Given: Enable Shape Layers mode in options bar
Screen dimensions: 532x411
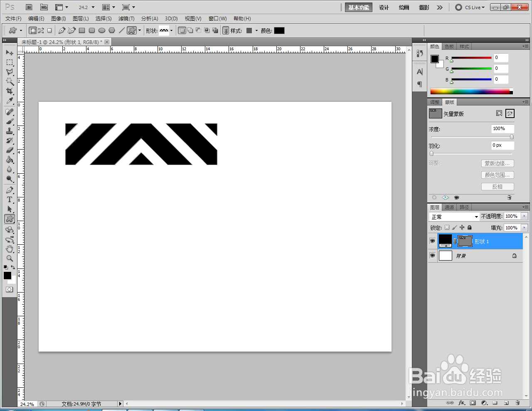Looking at the screenshot, I should pyautogui.click(x=33, y=30).
